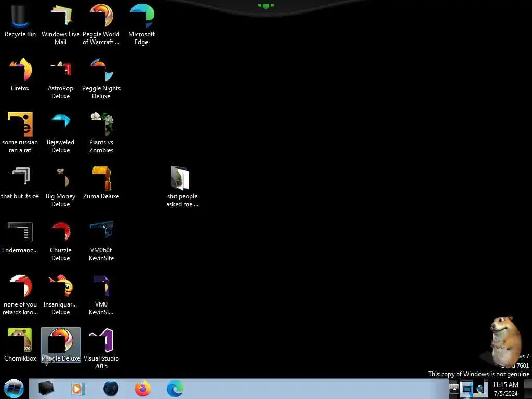Select VM0b0t KevinSite shortcut
This screenshot has width=532, height=399.
(x=101, y=241)
